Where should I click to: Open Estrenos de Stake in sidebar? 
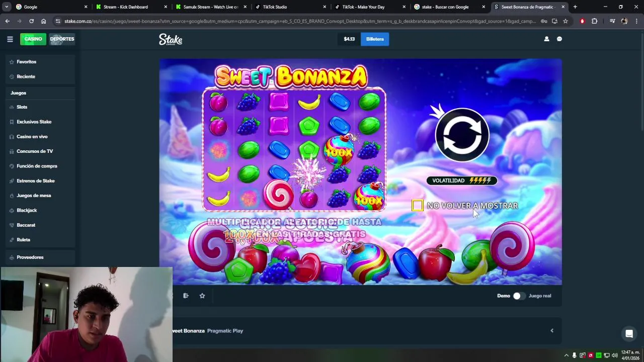pos(40,180)
